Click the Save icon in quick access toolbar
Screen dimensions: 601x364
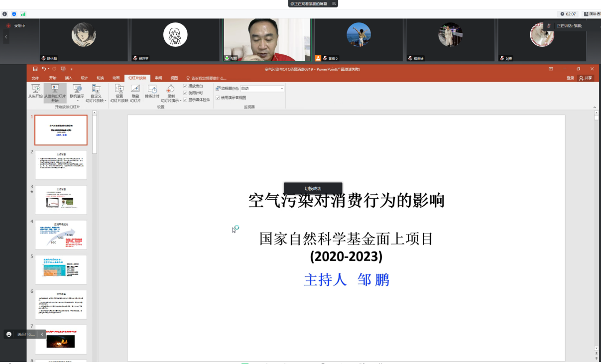click(x=35, y=69)
